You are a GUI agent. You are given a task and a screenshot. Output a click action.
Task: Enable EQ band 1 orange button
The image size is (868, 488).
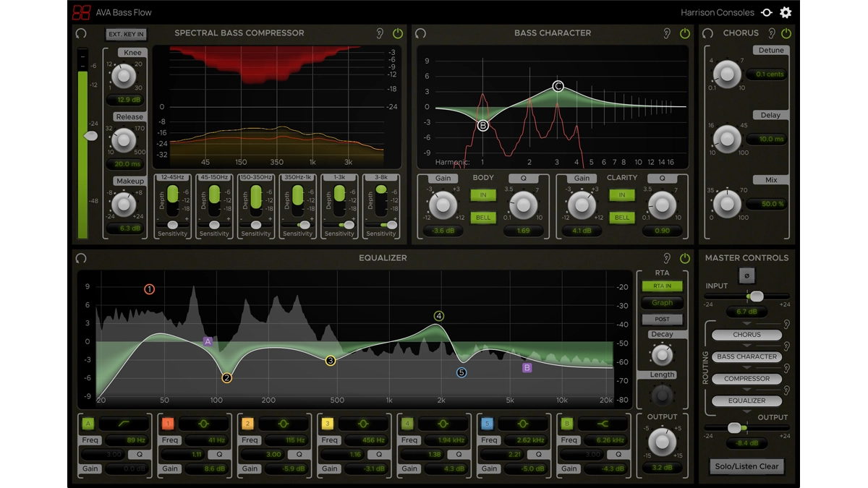pos(168,424)
